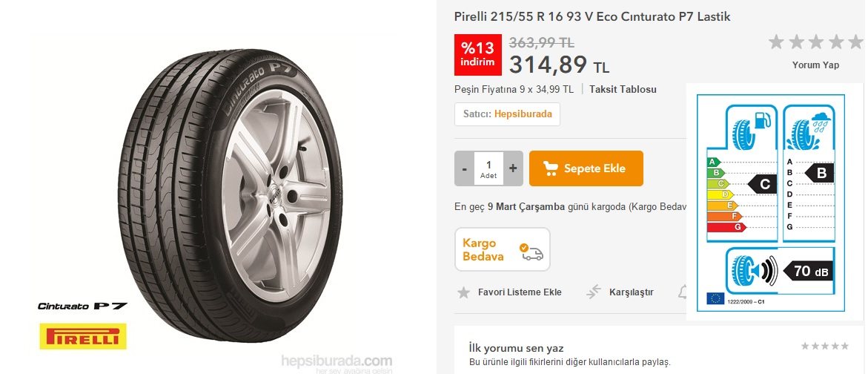The image size is (868, 374).
Task: Click the free shipping truck icon
Action: tap(531, 252)
